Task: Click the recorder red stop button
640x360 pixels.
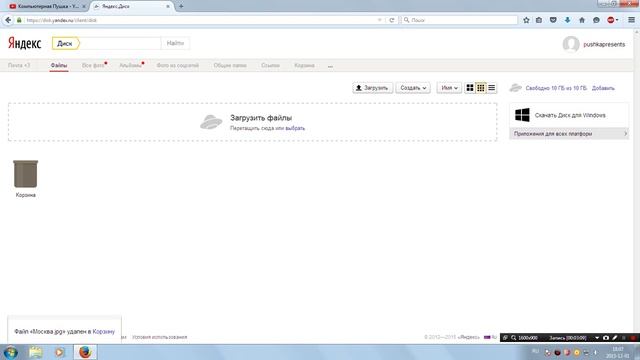Action: pos(633,338)
